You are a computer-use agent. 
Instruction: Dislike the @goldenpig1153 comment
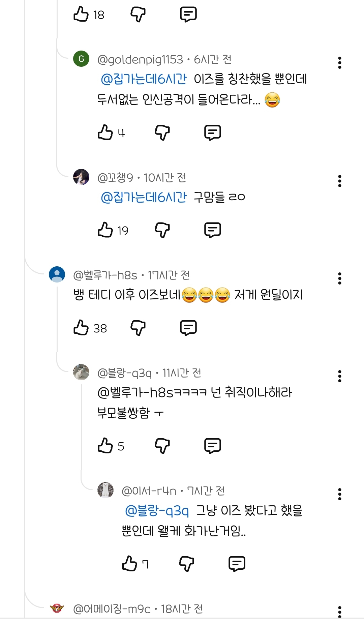point(162,132)
